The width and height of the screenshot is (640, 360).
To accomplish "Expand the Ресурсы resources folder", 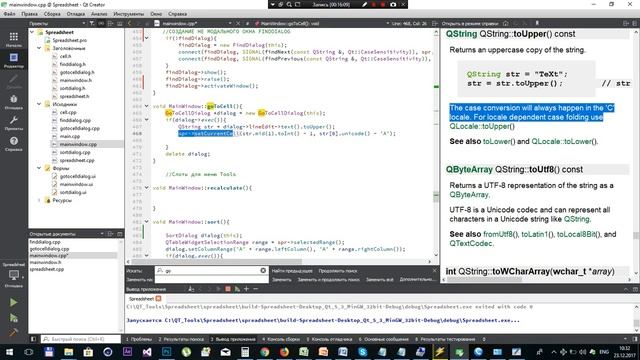I will 39,200.
